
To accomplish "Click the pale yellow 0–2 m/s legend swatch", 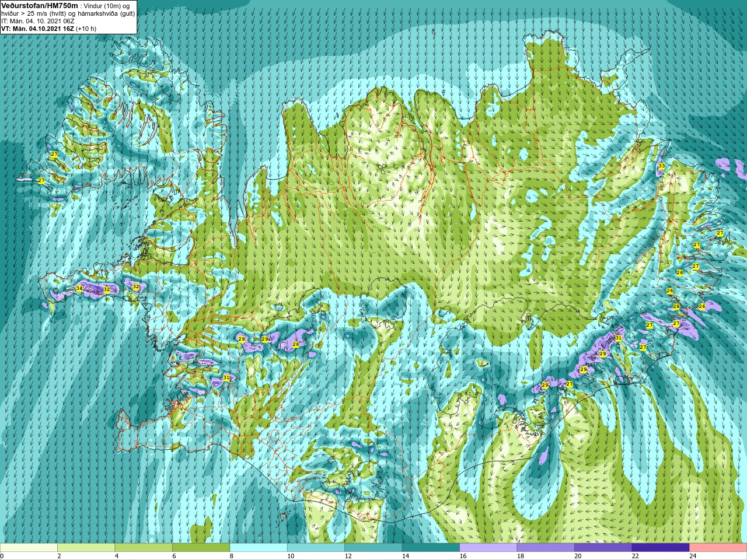I will pyautogui.click(x=29, y=547).
